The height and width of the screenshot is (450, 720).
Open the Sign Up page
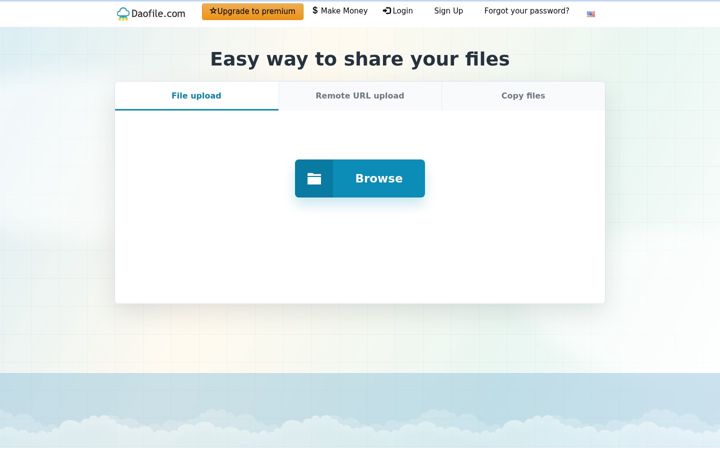[x=449, y=11]
